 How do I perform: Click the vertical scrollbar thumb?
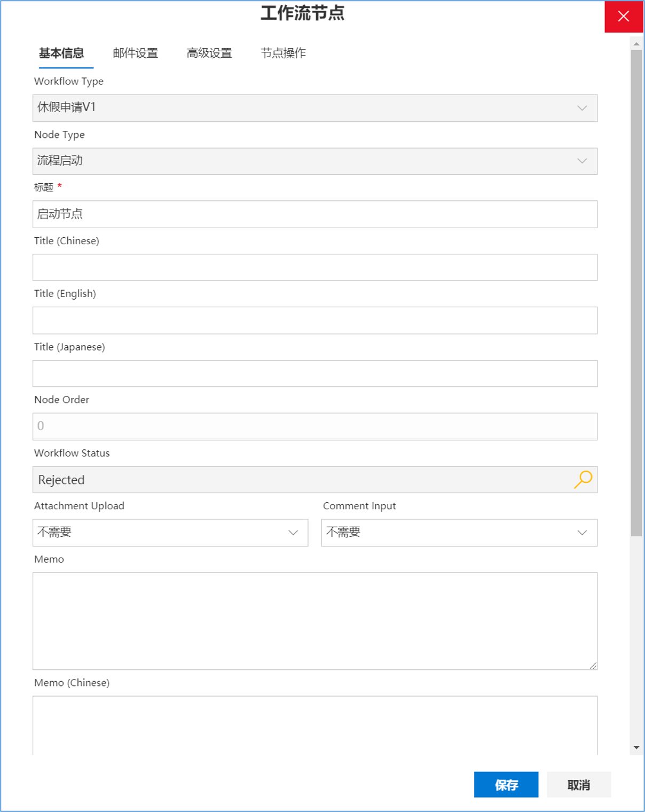[636, 293]
